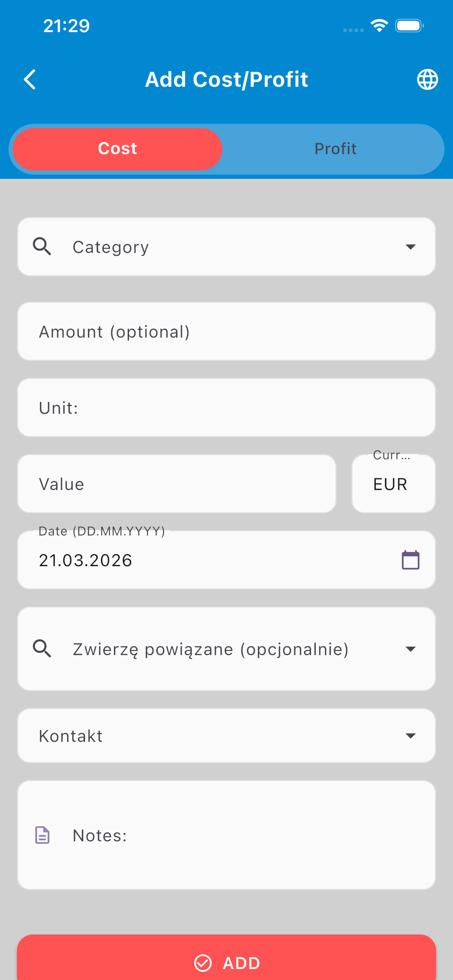
Task: Tap the back arrow icon
Action: pos(30,79)
